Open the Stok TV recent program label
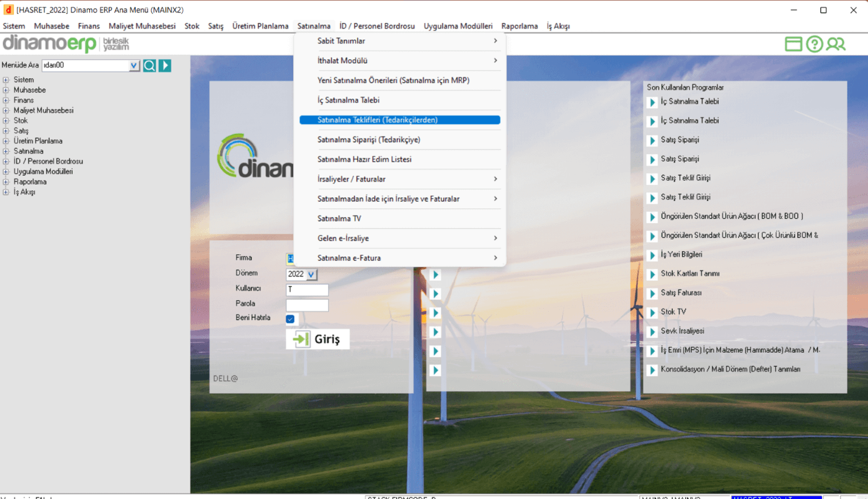 (673, 312)
